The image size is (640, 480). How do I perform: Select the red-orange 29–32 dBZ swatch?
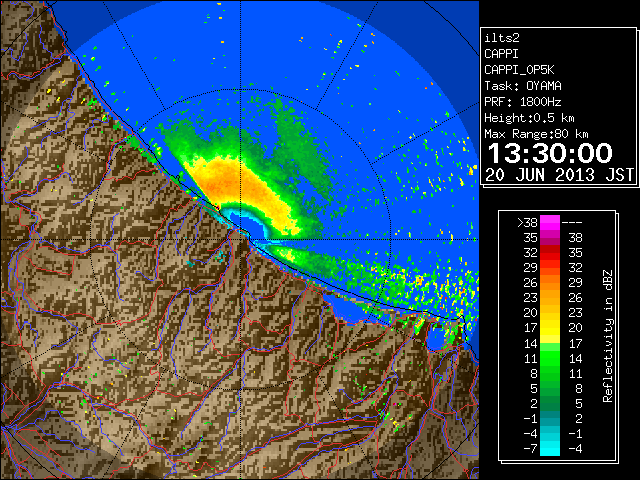550,268
